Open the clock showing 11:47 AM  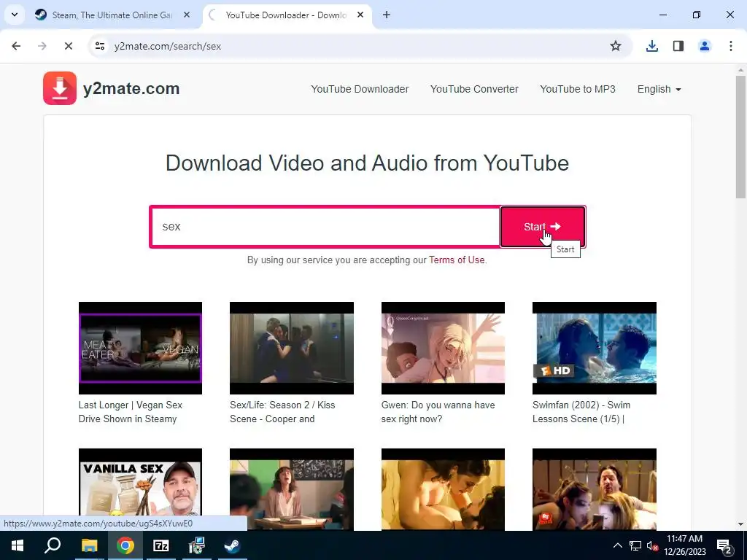685,545
